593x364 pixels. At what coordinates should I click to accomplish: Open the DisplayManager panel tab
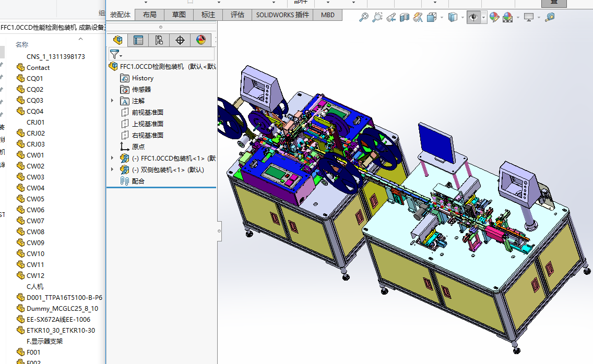[x=201, y=40]
